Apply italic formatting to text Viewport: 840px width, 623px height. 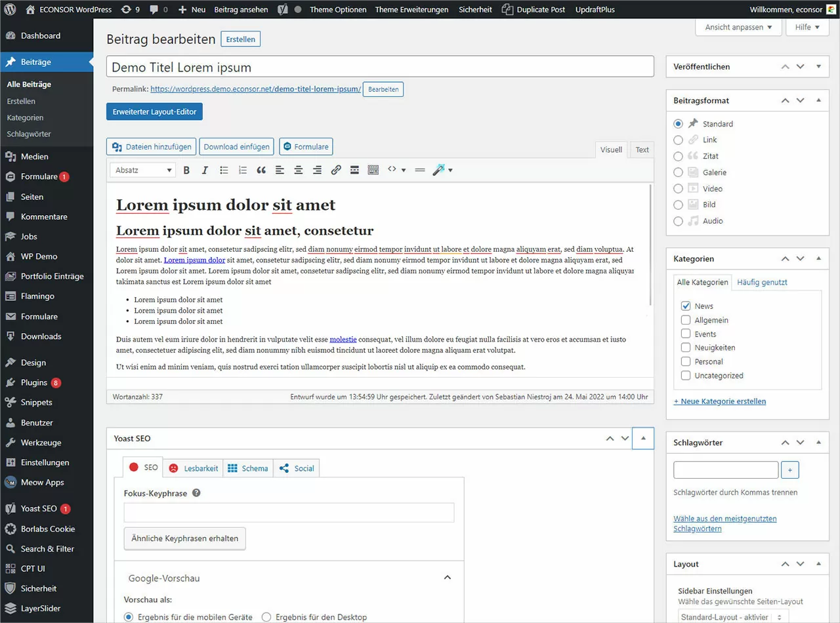(x=205, y=170)
